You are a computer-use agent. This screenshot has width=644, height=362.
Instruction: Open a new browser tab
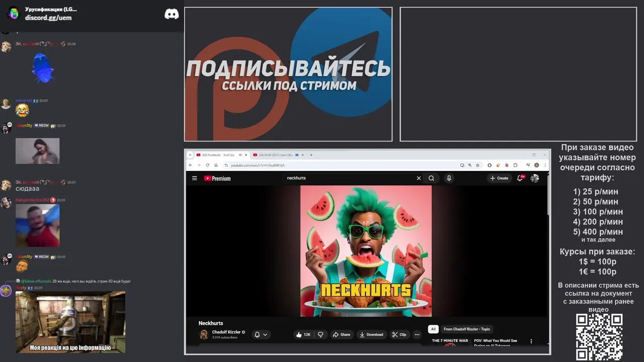coord(311,155)
